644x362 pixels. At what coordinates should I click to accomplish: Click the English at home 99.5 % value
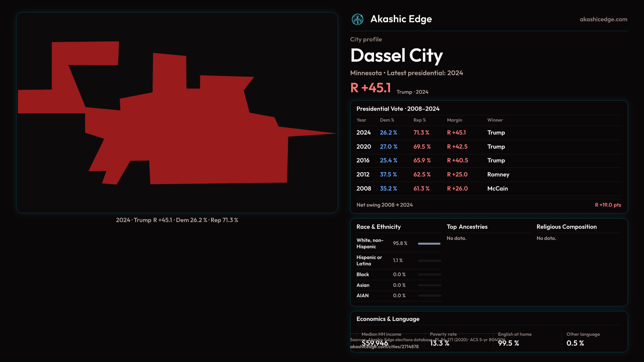click(508, 343)
